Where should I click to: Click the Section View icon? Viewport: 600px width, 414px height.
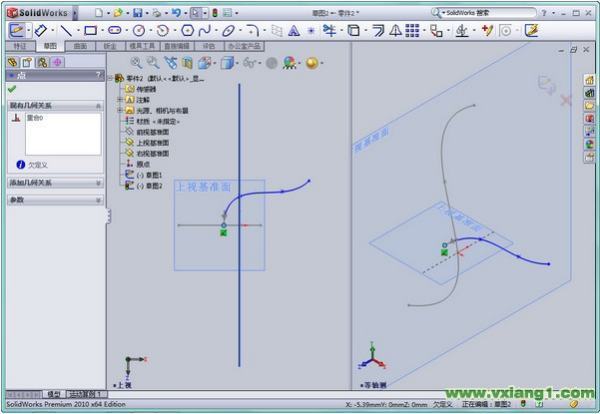click(188, 63)
